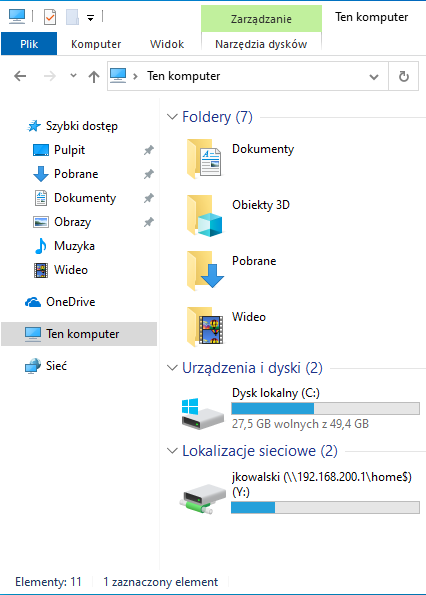
Task: Open the Narzędzia dysków tab
Action: 261,44
